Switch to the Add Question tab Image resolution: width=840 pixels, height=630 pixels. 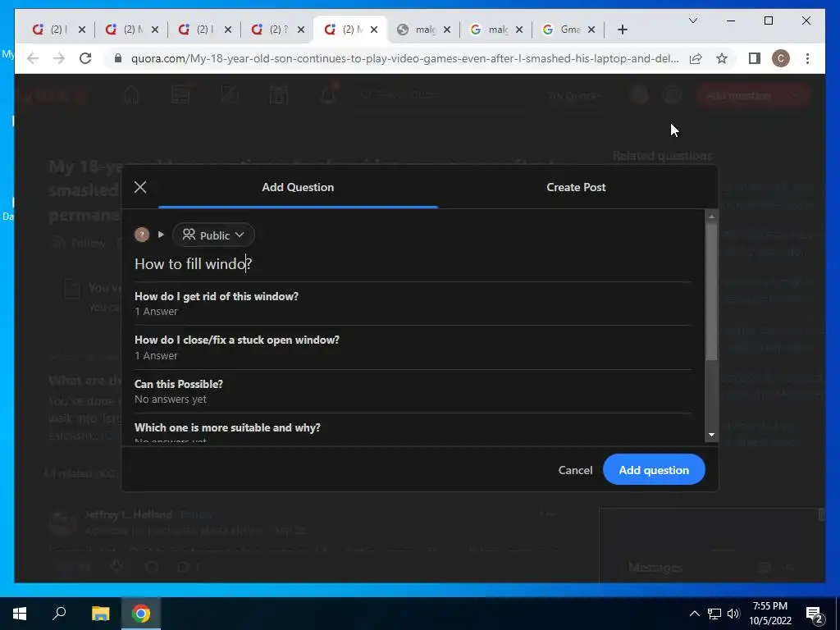298,187
